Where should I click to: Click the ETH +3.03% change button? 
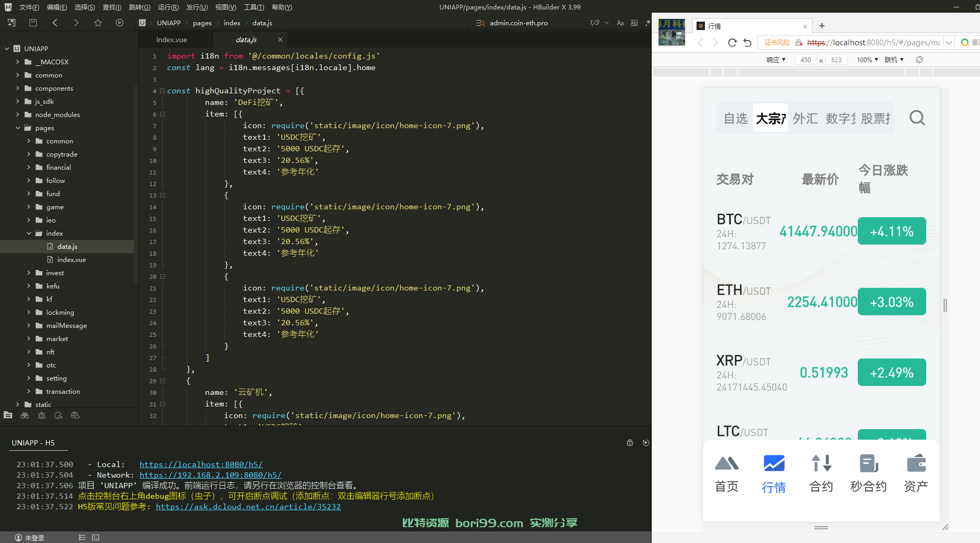point(891,302)
